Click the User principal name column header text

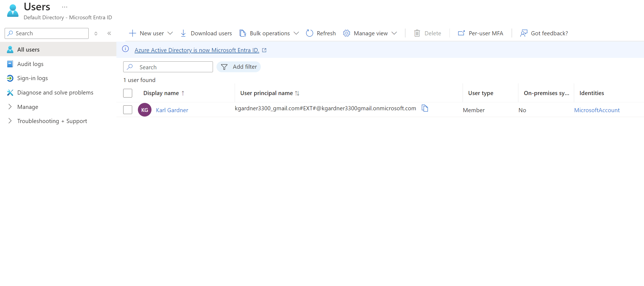tap(267, 93)
